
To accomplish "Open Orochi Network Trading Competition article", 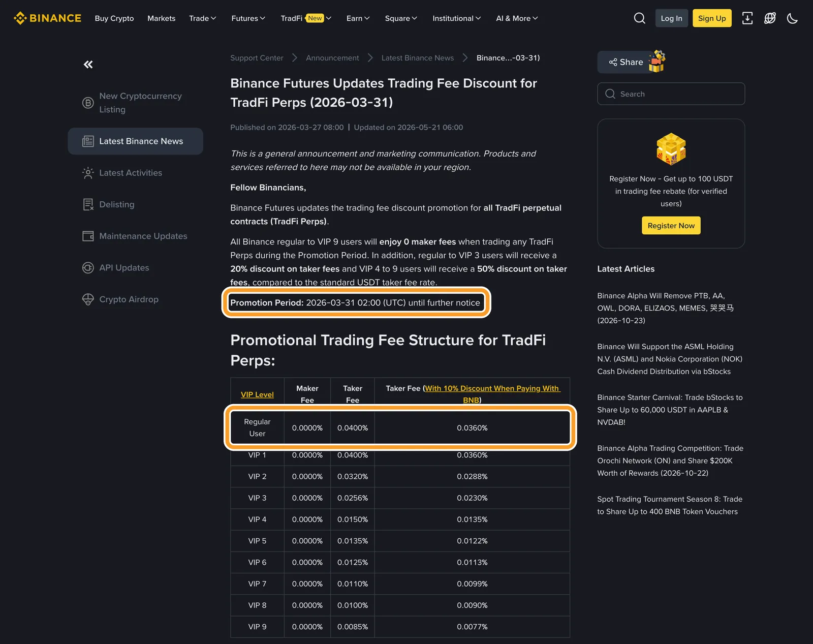I will 670,461.
